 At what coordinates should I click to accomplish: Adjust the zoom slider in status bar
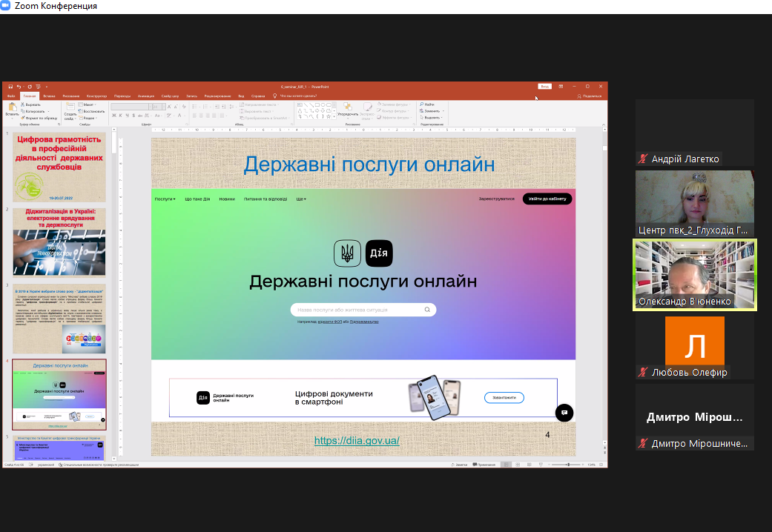point(567,465)
